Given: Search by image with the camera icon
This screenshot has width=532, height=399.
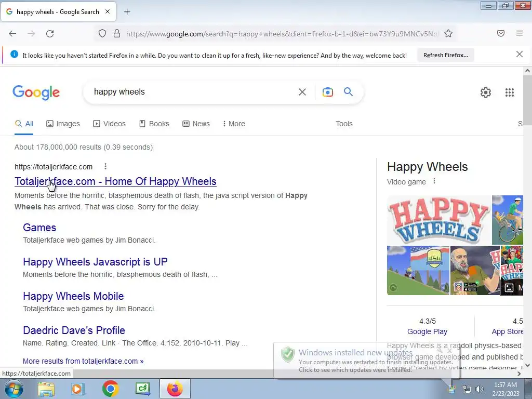Looking at the screenshot, I should tap(327, 92).
